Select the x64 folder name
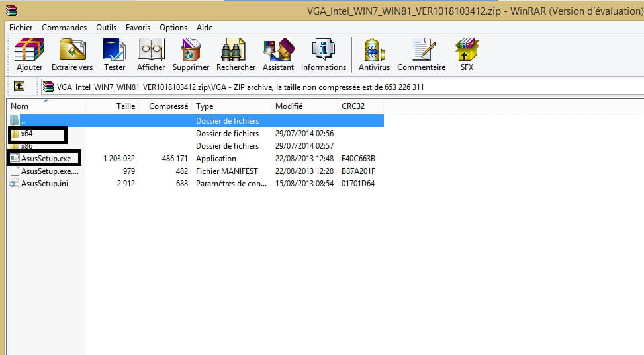This screenshot has width=644, height=355. 26,134
